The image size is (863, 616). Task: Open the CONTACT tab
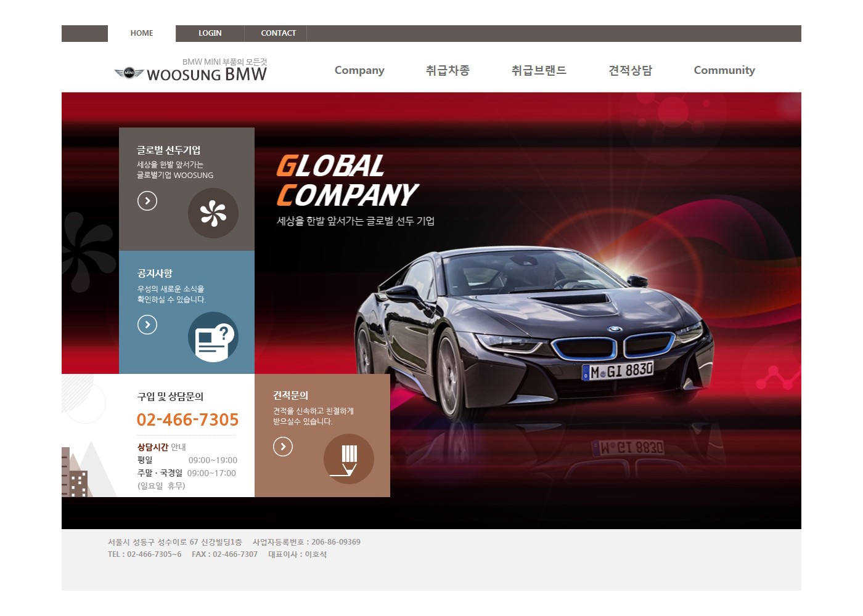[x=278, y=33]
